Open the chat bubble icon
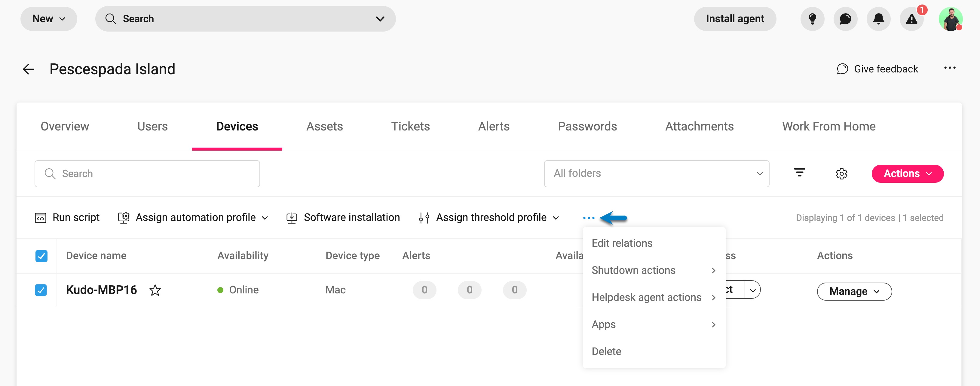Viewport: 980px width, 386px height. tap(845, 19)
